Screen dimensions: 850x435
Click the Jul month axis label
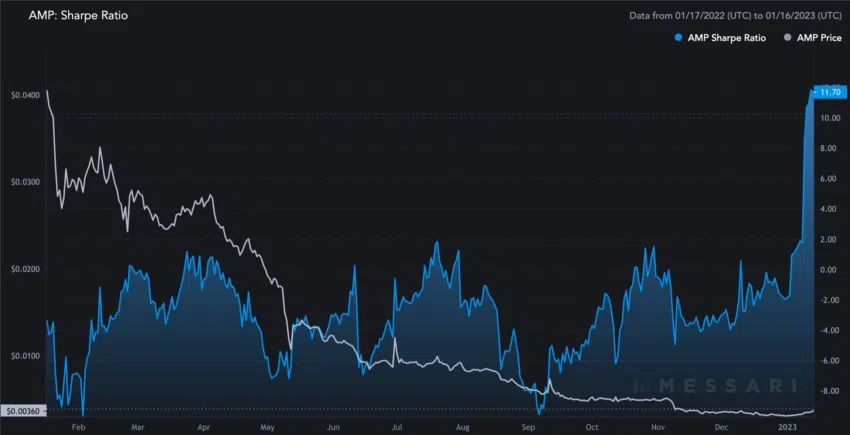coord(397,427)
